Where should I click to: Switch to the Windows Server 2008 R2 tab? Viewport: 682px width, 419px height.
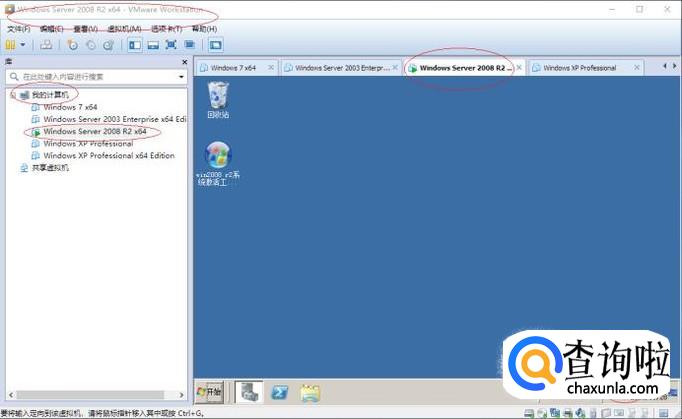click(465, 68)
